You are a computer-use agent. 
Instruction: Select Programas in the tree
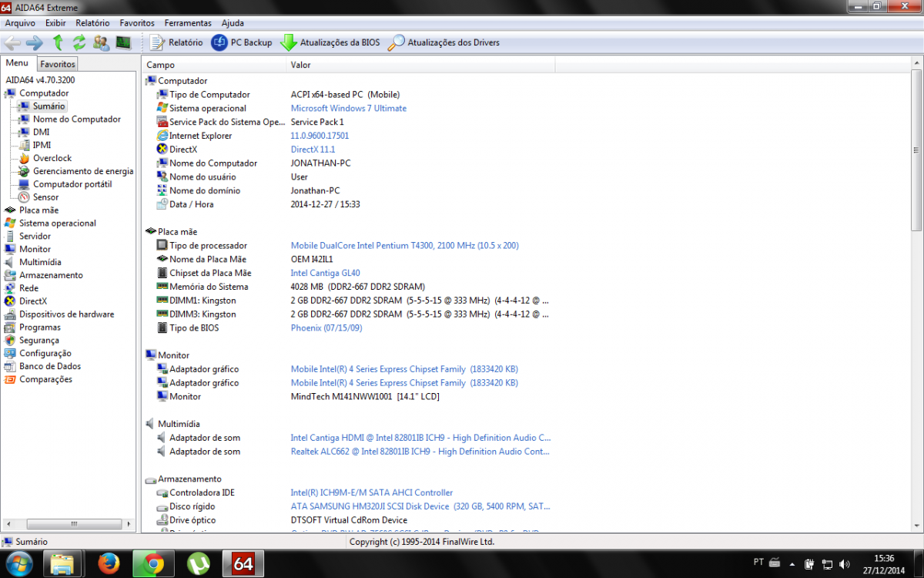coord(40,328)
